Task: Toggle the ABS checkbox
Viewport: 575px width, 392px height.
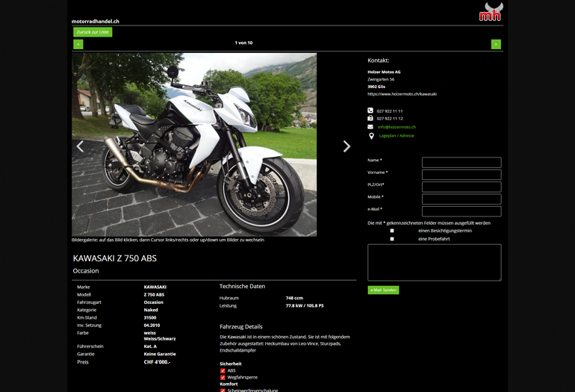Action: click(x=223, y=371)
